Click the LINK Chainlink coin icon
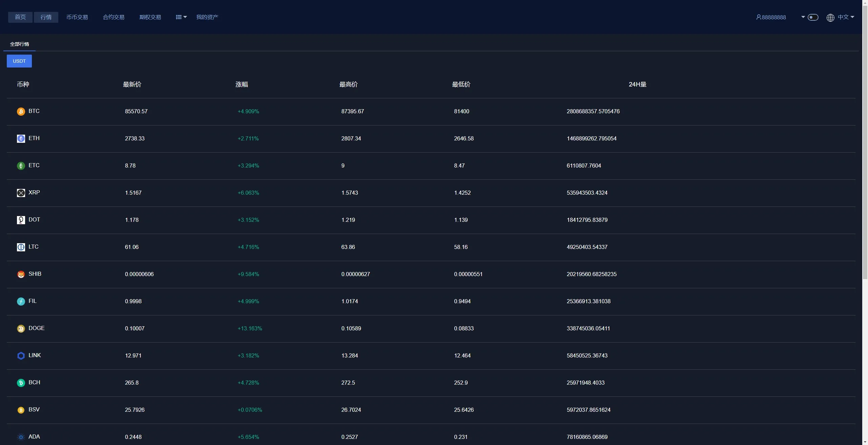Image resolution: width=868 pixels, height=445 pixels. click(x=21, y=356)
